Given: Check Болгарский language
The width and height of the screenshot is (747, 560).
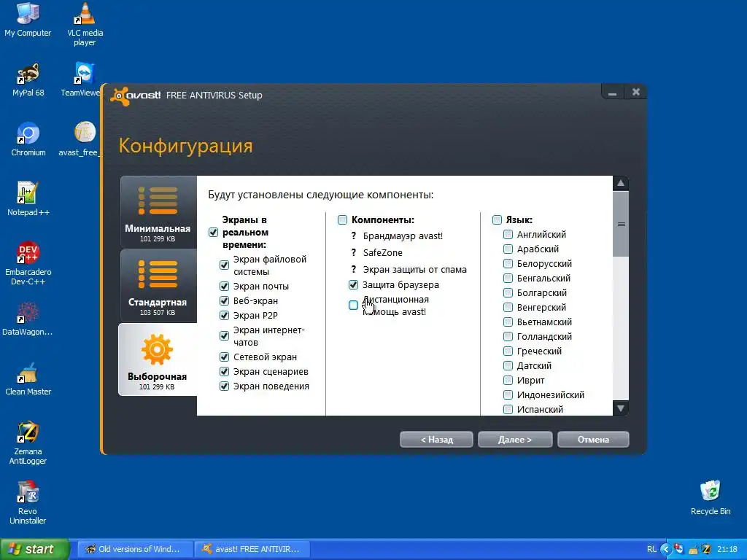Looking at the screenshot, I should (x=508, y=293).
